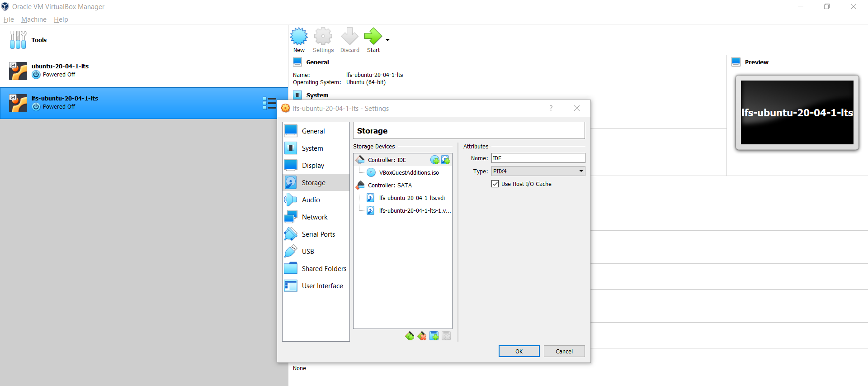Click the greyed remove attachment icon
This screenshot has height=386, width=868.
[x=446, y=336]
